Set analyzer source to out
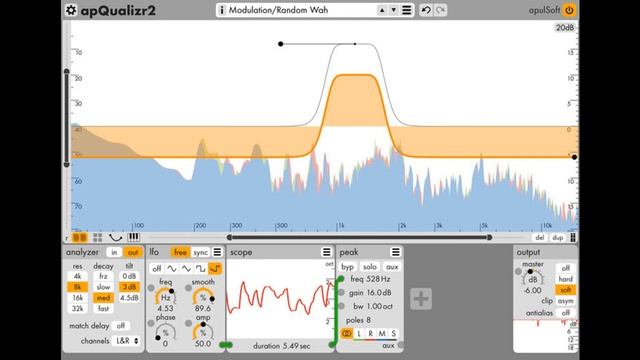This screenshot has height=360, width=640. coord(133,252)
